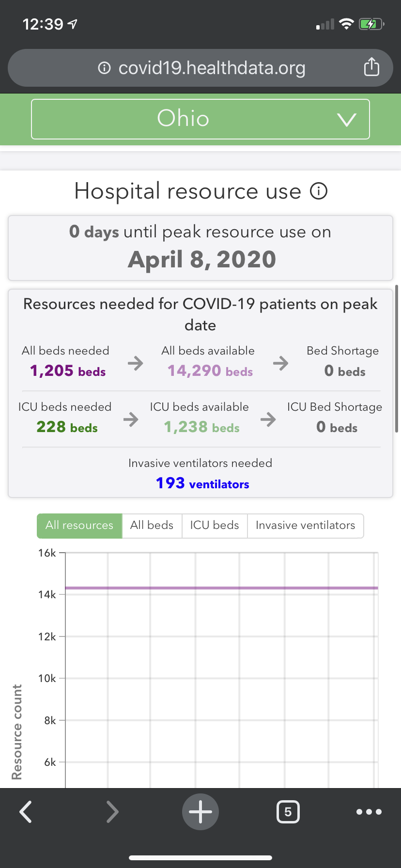Screen dimensions: 401x868
Task: Open site info icon beside URL
Action: [x=104, y=68]
